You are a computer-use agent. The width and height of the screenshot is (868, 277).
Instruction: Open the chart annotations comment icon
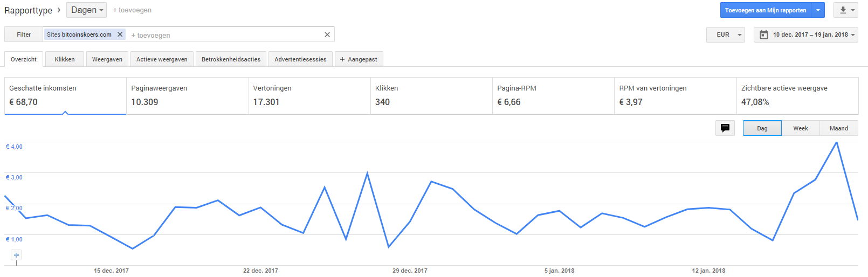[725, 128]
